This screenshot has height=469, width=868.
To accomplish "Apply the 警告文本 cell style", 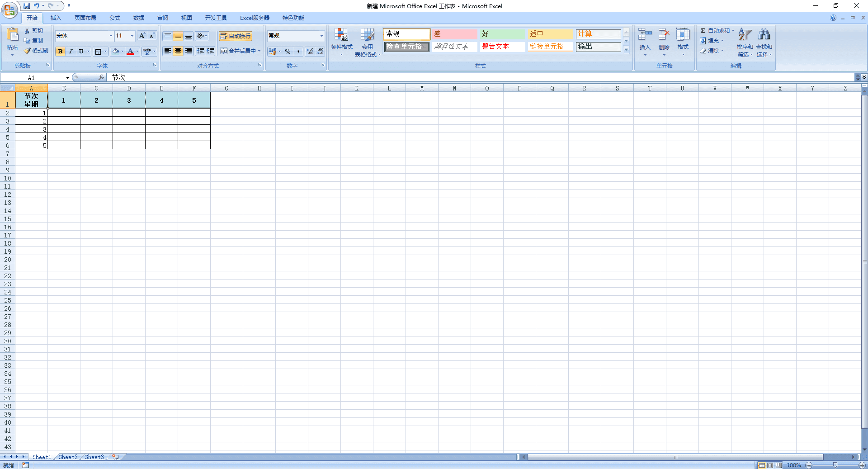I will point(502,47).
